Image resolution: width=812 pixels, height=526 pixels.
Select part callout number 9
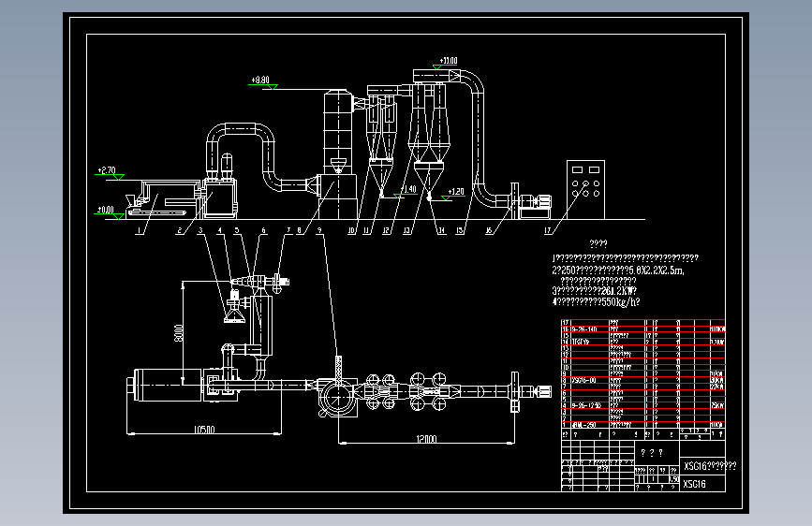(319, 230)
